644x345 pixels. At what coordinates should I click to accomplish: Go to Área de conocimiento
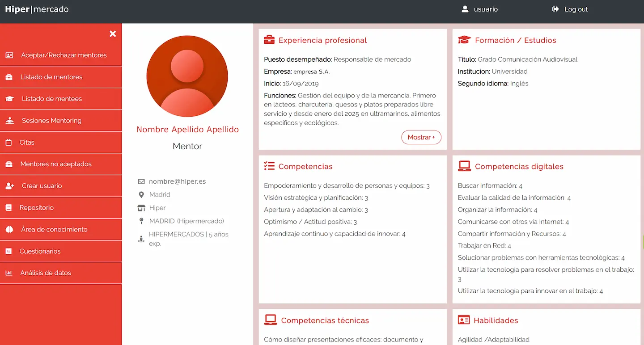(x=61, y=230)
